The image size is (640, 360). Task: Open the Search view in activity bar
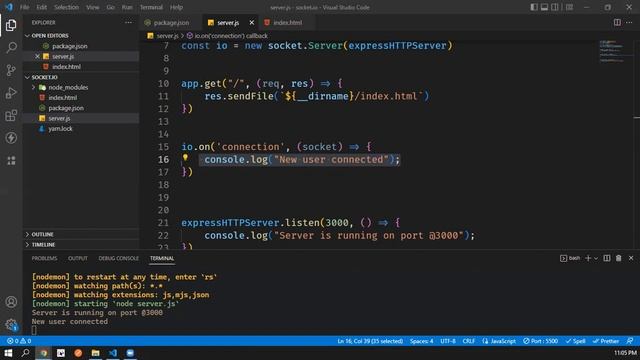click(x=11, y=47)
